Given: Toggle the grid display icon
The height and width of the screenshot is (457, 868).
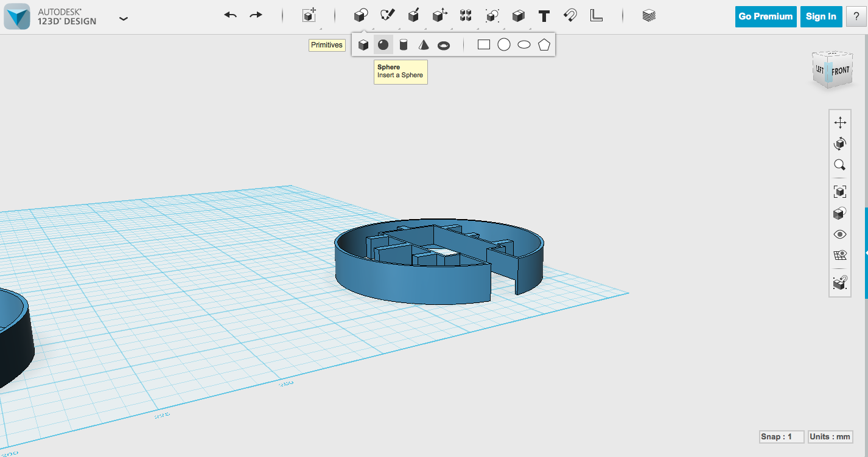Looking at the screenshot, I should (x=839, y=256).
